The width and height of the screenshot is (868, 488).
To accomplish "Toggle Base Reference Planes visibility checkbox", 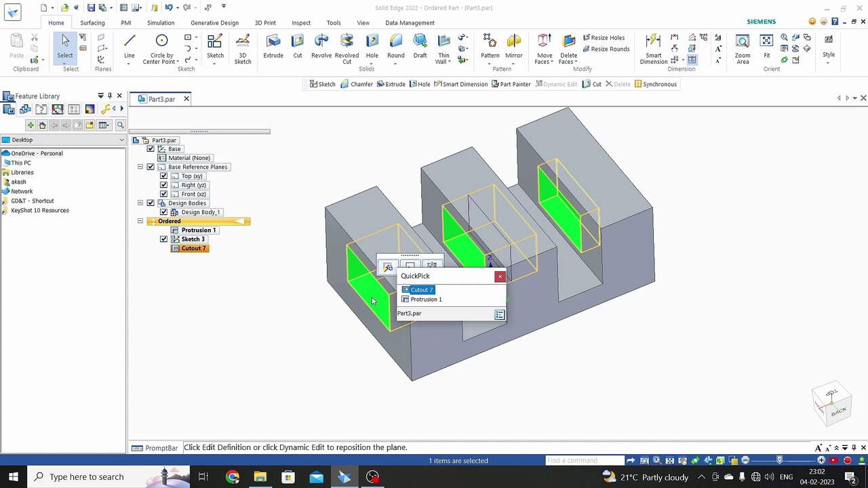I will point(151,167).
